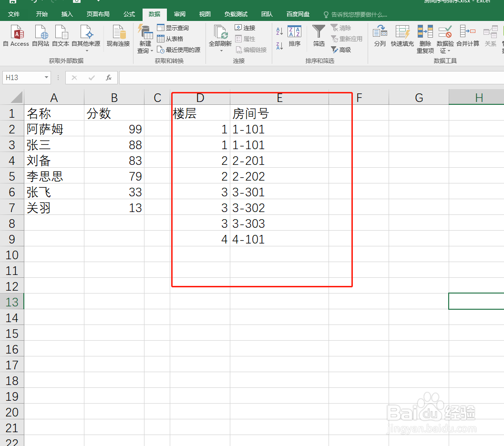Click cell with room number 4-101

(x=279, y=239)
